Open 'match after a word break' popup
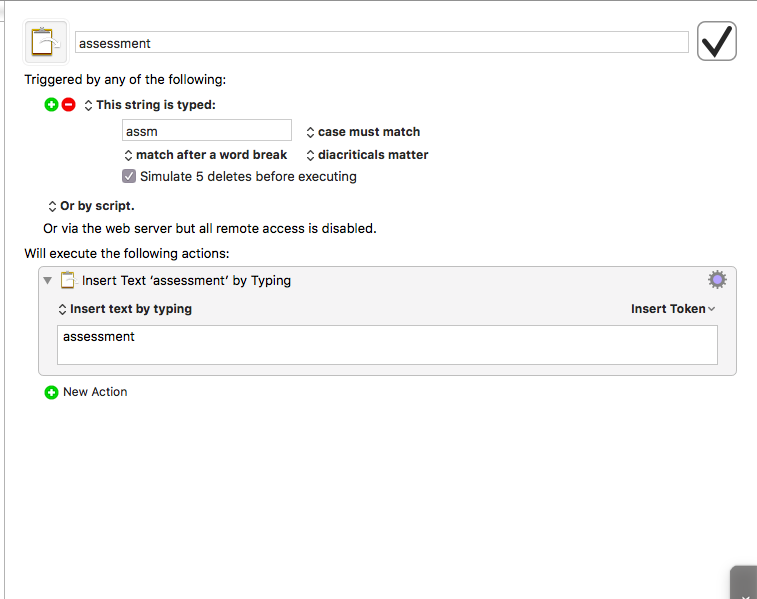This screenshot has width=757, height=599. pyautogui.click(x=206, y=155)
